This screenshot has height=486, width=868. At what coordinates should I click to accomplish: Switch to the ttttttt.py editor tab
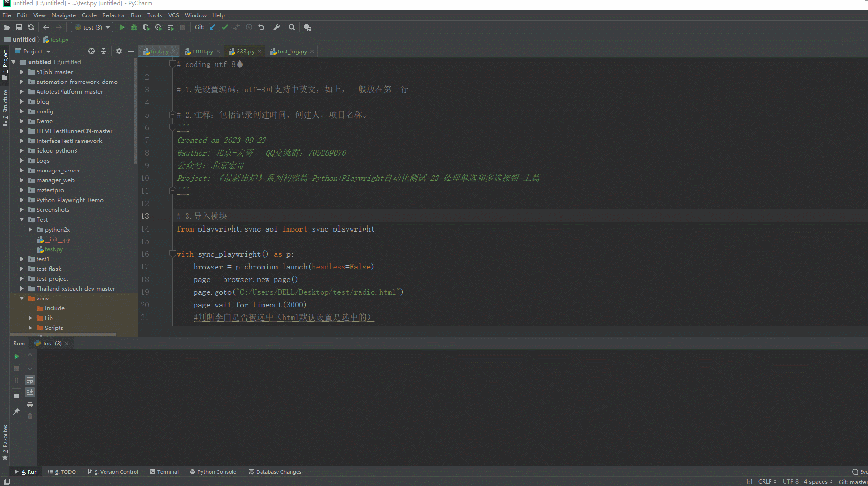point(202,51)
